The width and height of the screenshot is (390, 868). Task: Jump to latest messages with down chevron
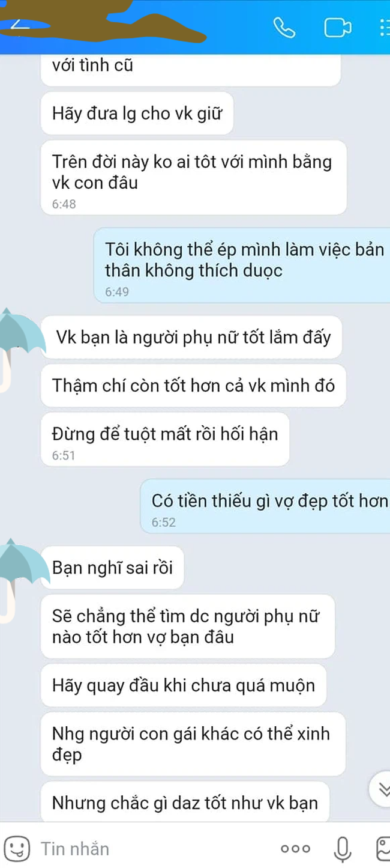[x=381, y=788]
